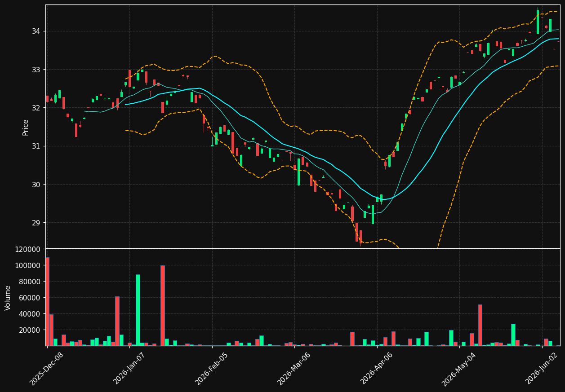Viewport: 565px width, 392px height.
Task: Click the tall green volume bar near 88000
Action: [138, 310]
